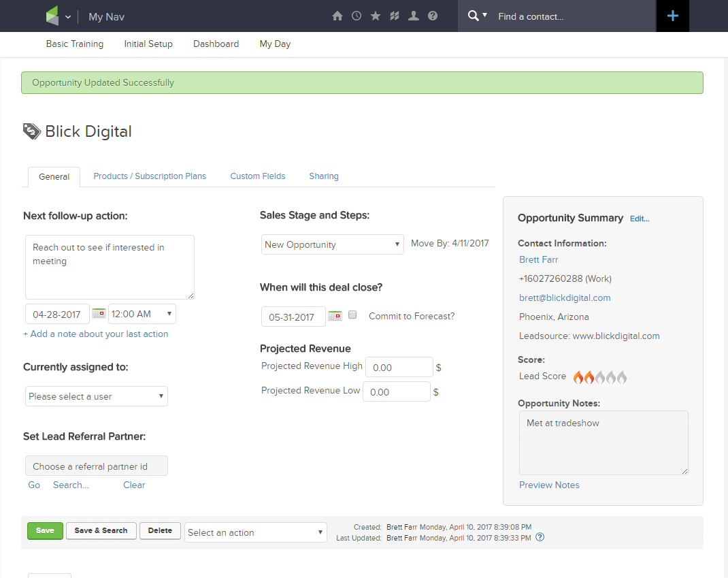The height and width of the screenshot is (578, 728).
Task: Click the Save & Search button
Action: click(101, 530)
